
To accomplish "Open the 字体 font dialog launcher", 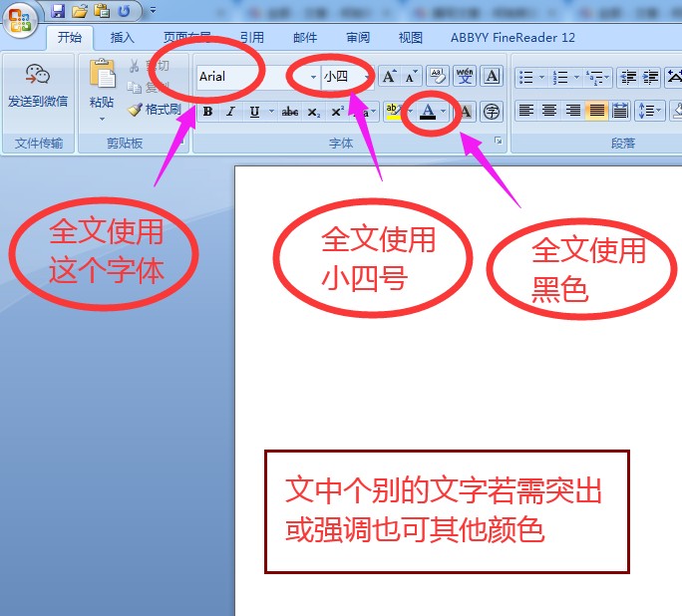I will coord(498,141).
